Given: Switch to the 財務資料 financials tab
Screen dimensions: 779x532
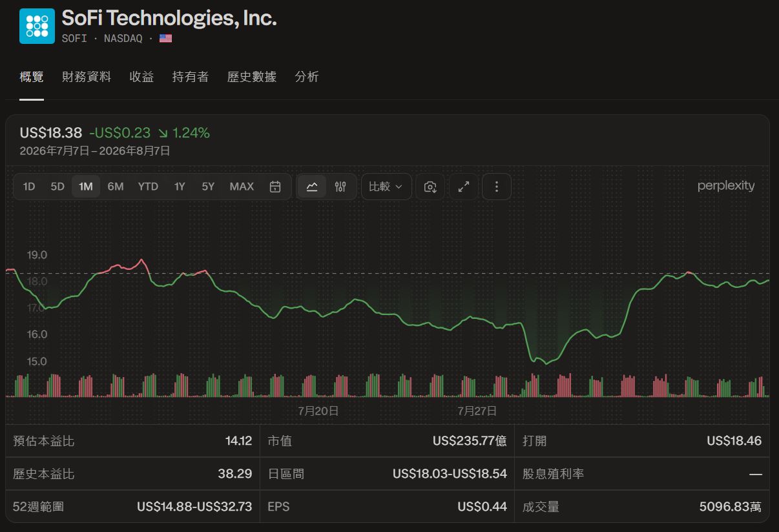Looking at the screenshot, I should click(87, 77).
